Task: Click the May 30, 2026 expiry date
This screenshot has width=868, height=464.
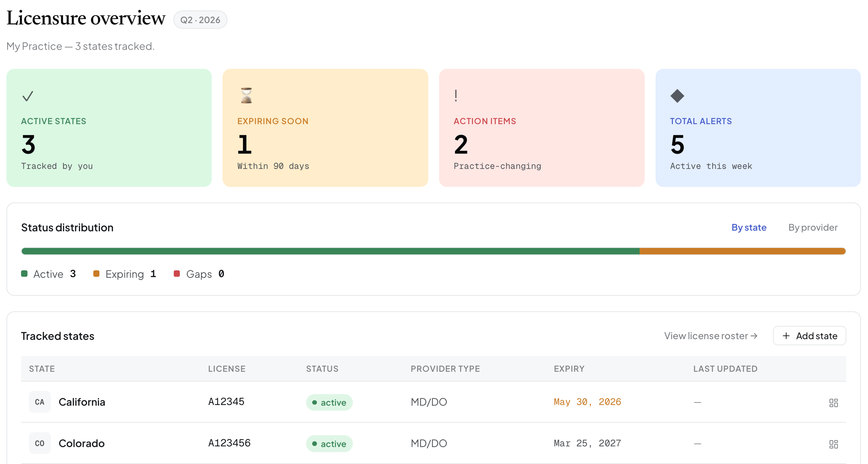Action: (587, 402)
